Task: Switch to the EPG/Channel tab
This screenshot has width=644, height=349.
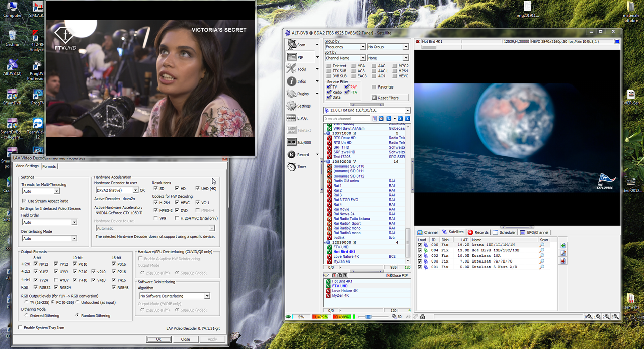Action: (535, 232)
